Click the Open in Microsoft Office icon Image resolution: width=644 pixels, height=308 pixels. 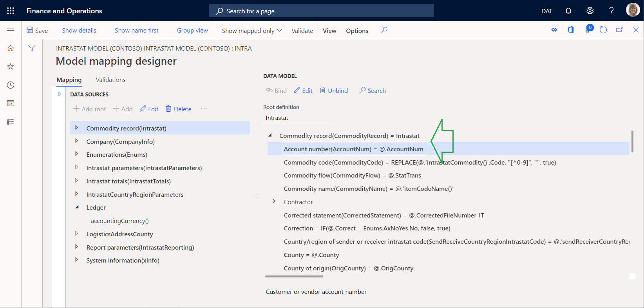coord(571,30)
